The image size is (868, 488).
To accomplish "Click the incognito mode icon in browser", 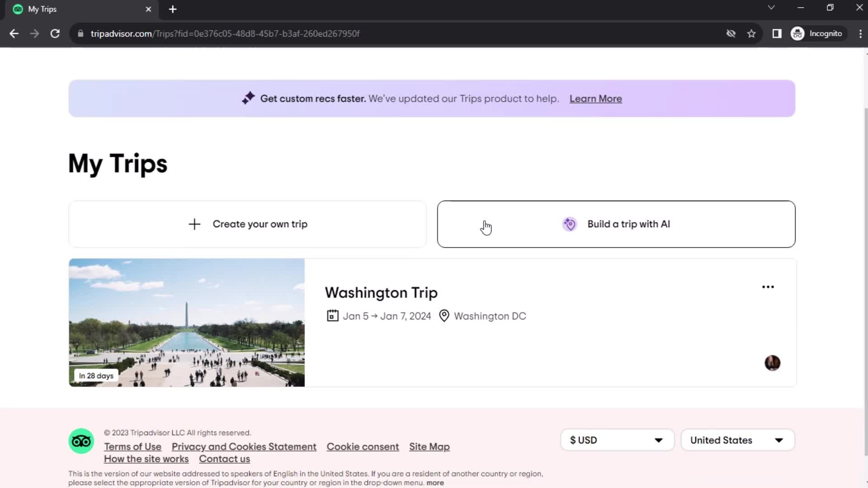I will [799, 33].
